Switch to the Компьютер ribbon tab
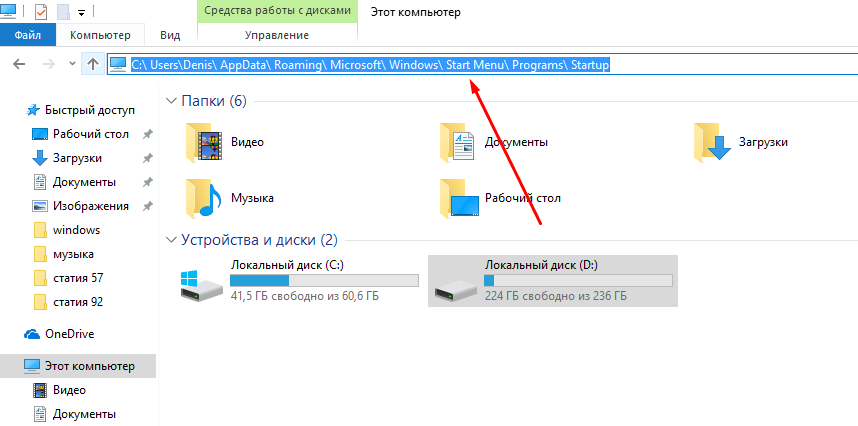The height and width of the screenshot is (426, 858). point(100,36)
